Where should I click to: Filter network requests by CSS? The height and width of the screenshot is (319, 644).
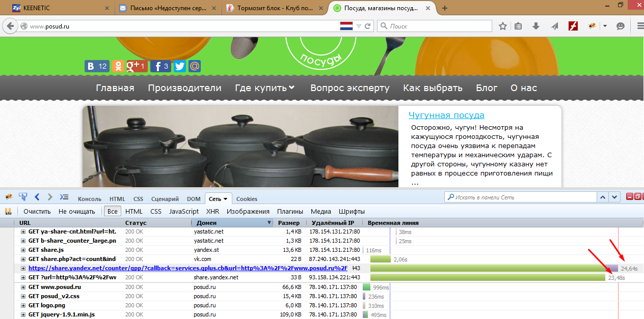156,211
